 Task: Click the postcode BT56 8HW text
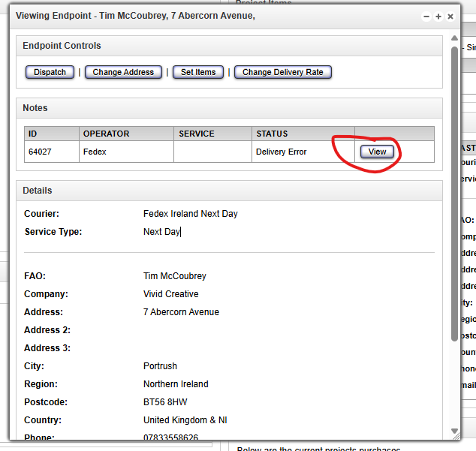pos(165,402)
